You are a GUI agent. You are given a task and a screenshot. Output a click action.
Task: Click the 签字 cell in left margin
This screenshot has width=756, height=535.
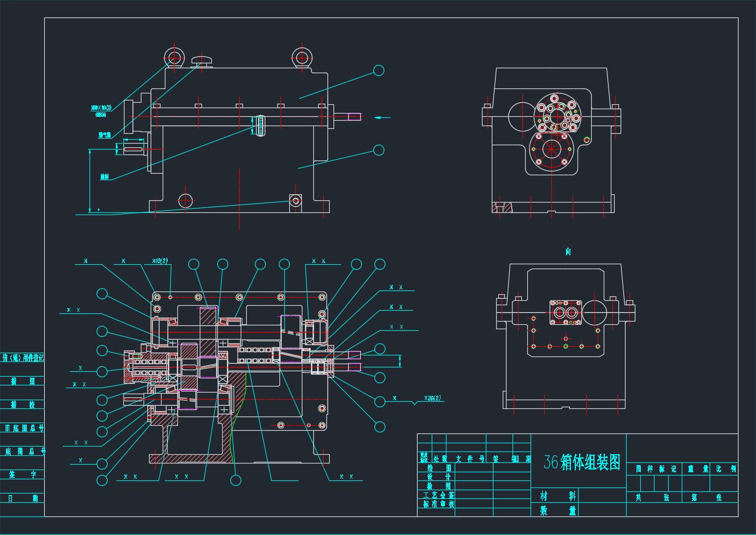point(22,474)
